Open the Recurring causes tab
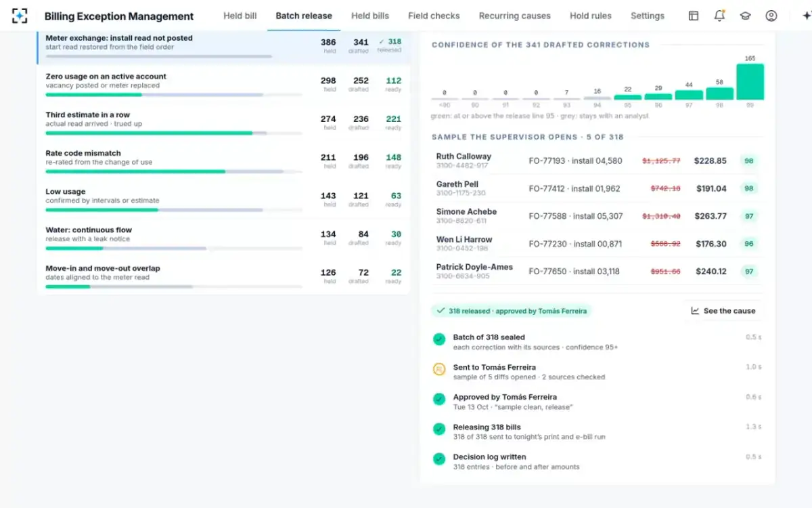The height and width of the screenshot is (508, 812). [515, 16]
